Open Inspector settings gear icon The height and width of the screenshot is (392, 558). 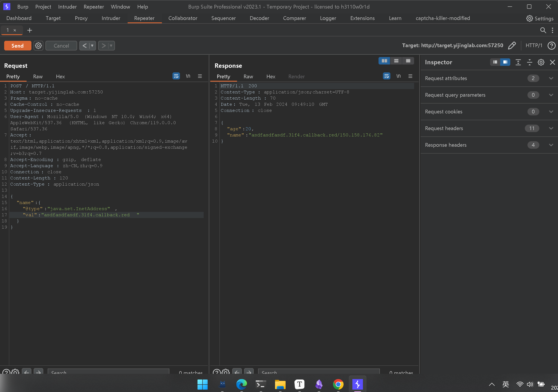(x=541, y=62)
